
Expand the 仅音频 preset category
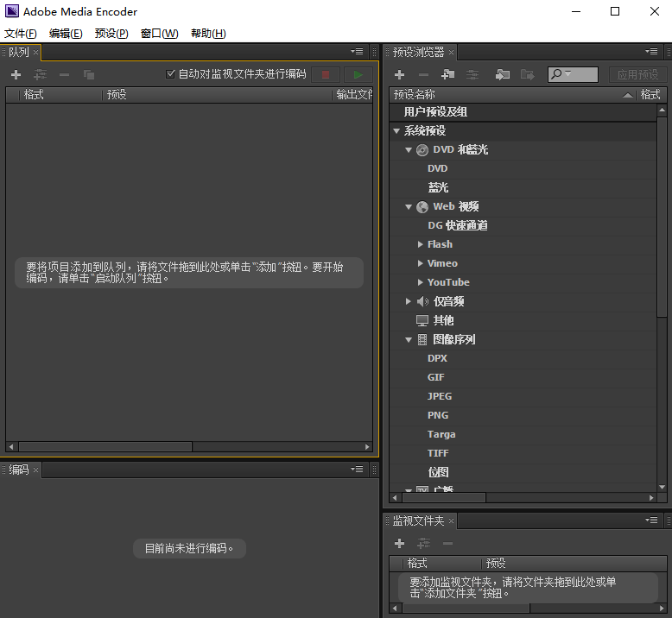click(x=409, y=301)
